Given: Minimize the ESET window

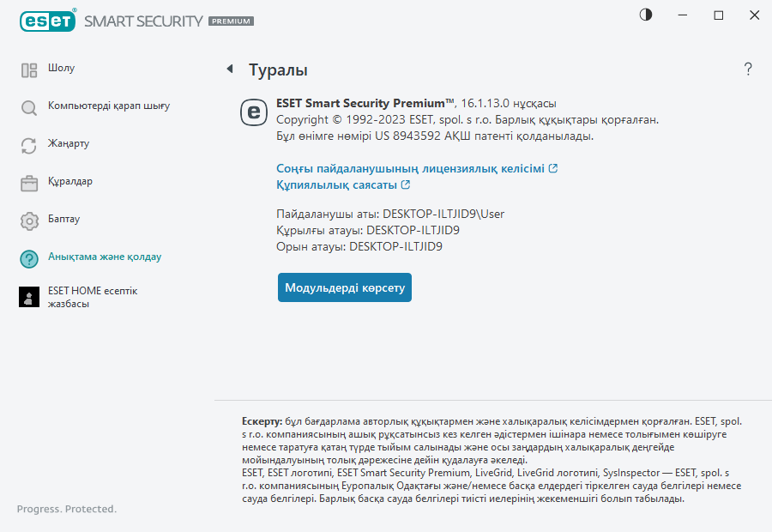Looking at the screenshot, I should [682, 15].
